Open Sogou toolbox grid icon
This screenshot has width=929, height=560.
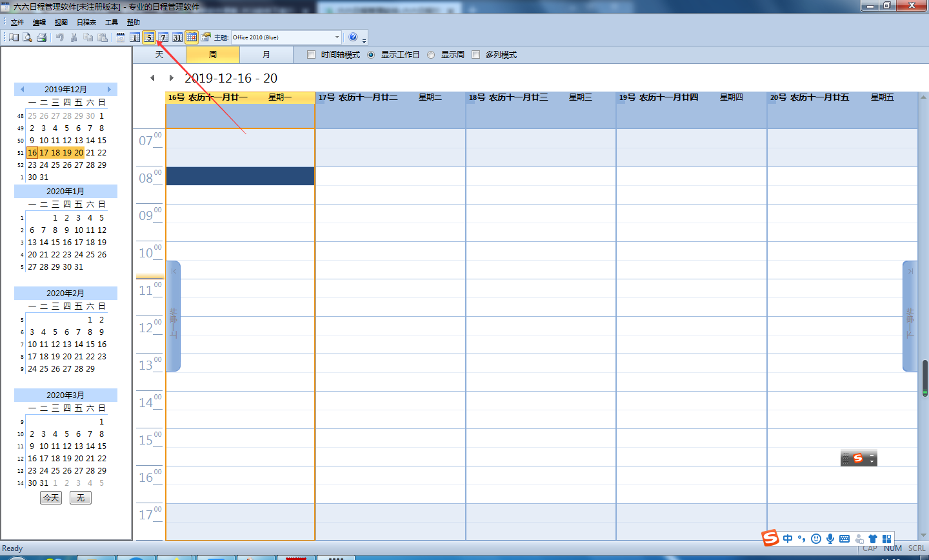pyautogui.click(x=887, y=539)
